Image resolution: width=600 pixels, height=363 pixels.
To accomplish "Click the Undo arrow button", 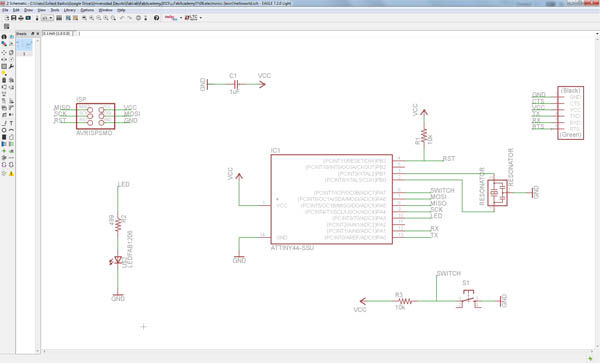I will (x=122, y=18).
